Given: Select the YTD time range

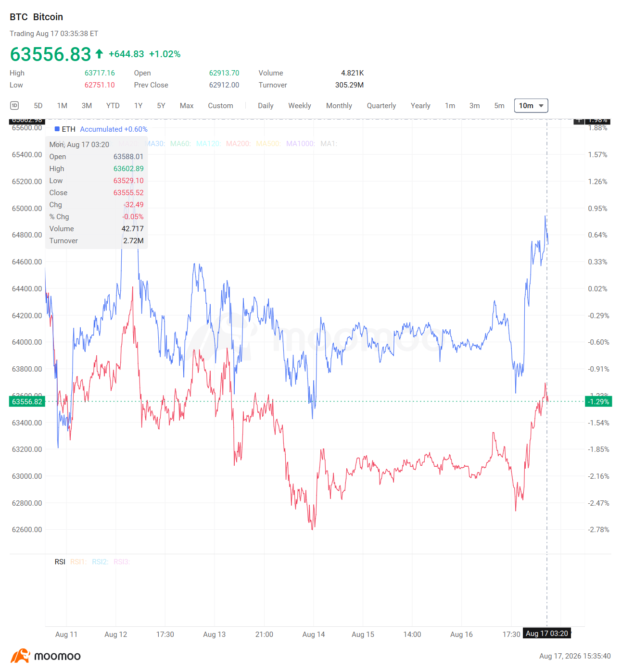Looking at the screenshot, I should tap(113, 106).
